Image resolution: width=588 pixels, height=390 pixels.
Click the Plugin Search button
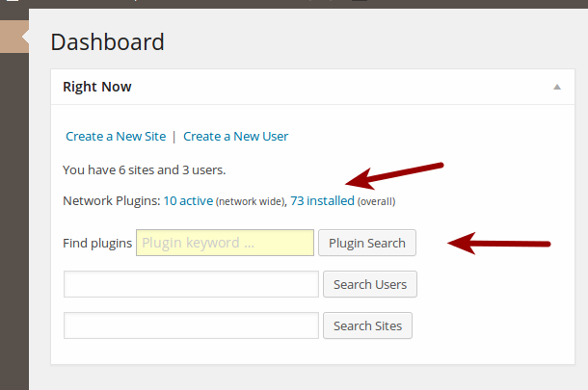pos(367,243)
